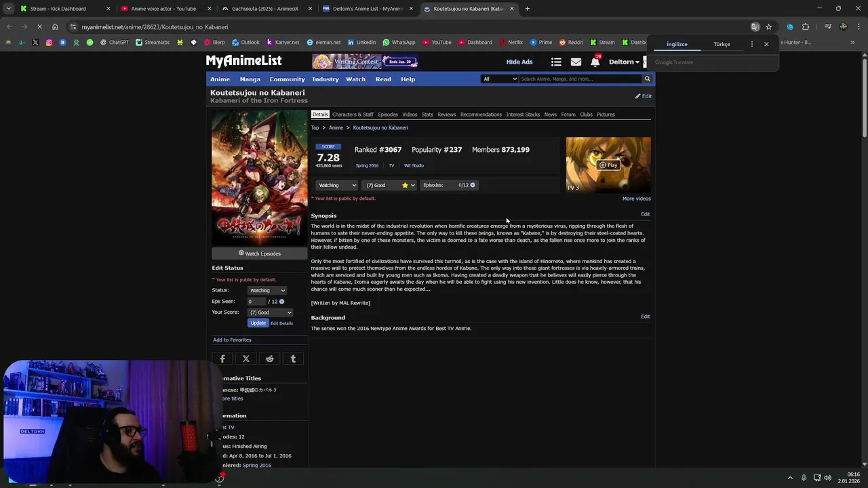Screen dimensions: 868x488
Task: Click the Edit Details link
Action: [282, 323]
